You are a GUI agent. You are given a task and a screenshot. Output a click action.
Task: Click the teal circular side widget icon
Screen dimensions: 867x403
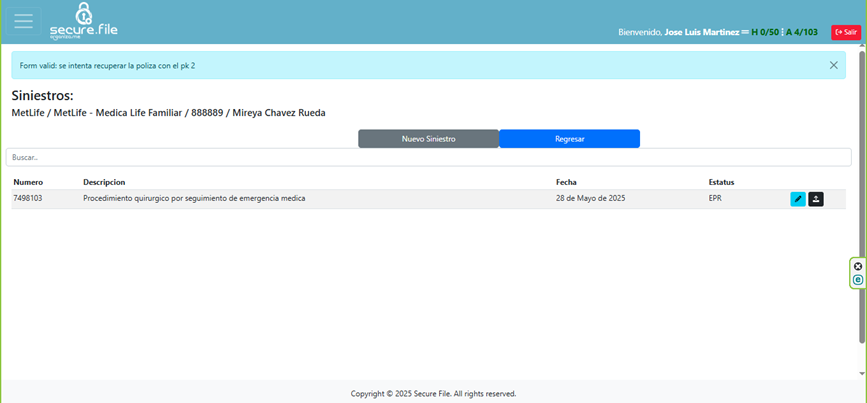pos(858,280)
